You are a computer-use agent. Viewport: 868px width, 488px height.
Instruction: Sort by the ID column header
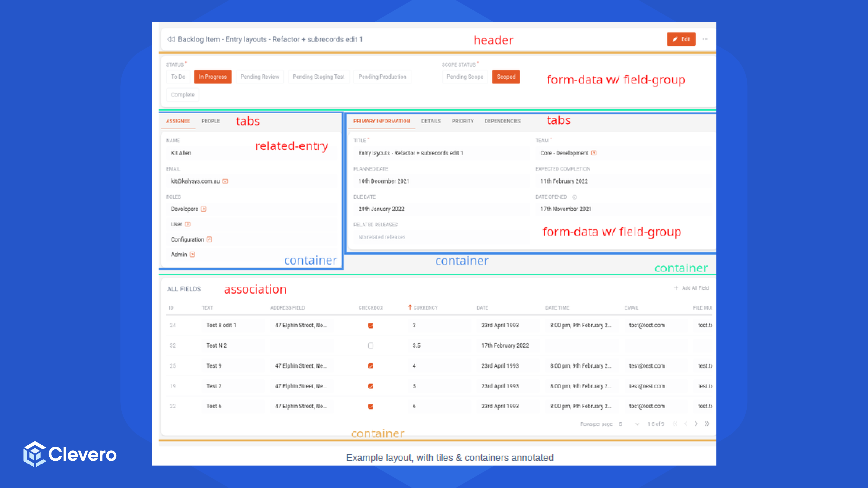[171, 308]
